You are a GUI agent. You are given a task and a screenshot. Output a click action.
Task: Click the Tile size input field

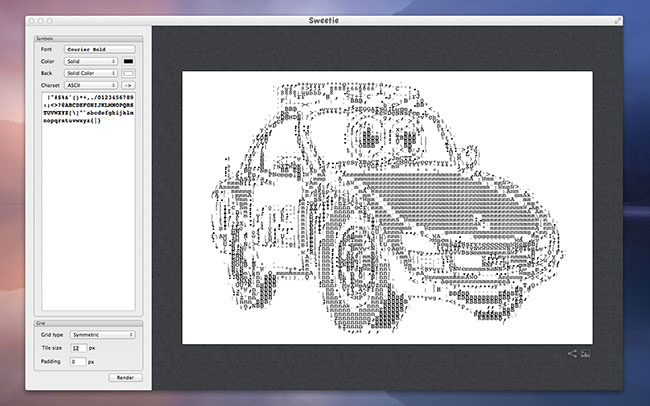pos(77,347)
